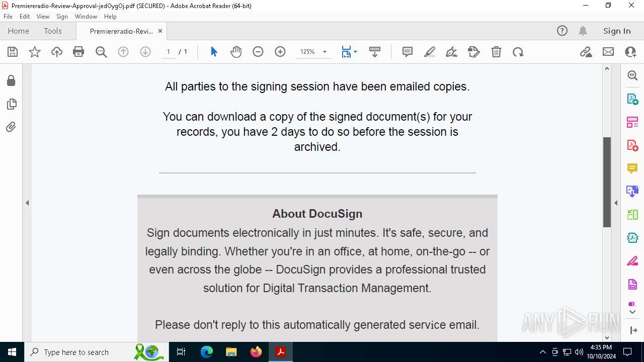
Task: Go to the next page with the down arrow
Action: click(x=145, y=52)
